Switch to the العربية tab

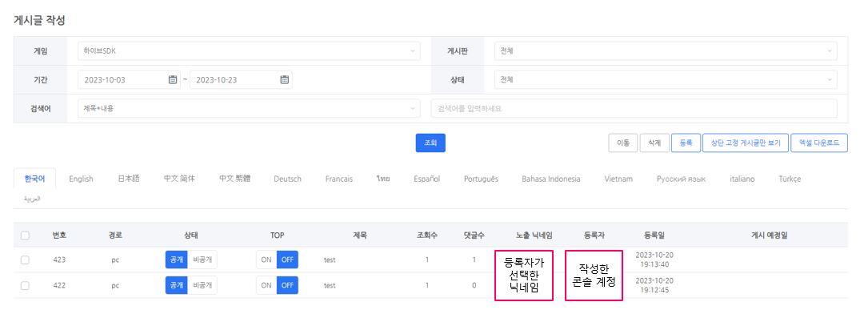tap(32, 199)
